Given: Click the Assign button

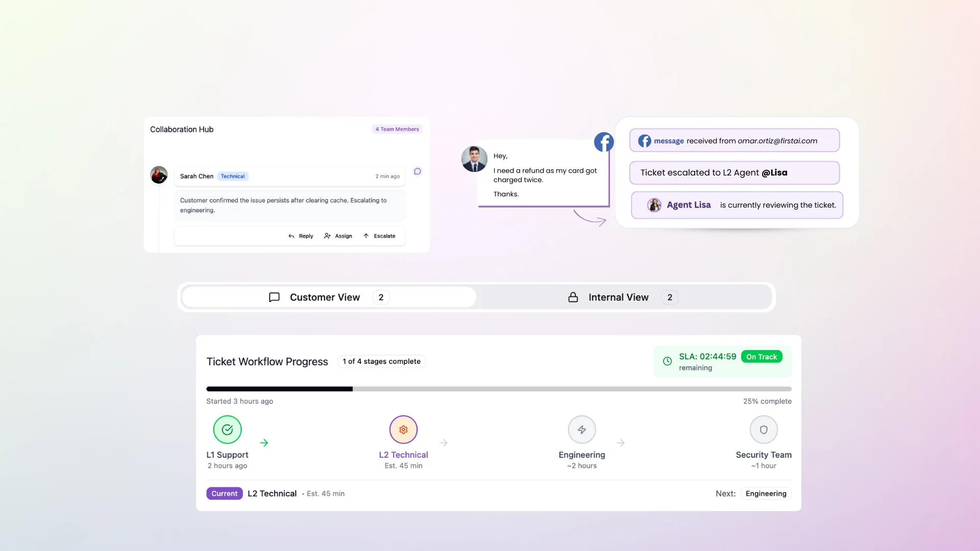Looking at the screenshot, I should (338, 236).
